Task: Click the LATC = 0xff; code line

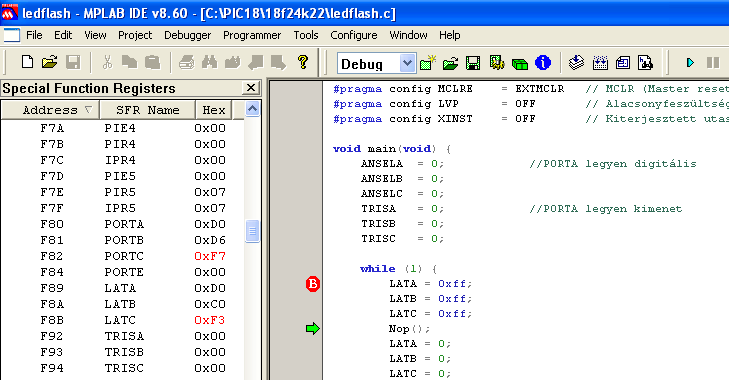Action: pos(431,314)
